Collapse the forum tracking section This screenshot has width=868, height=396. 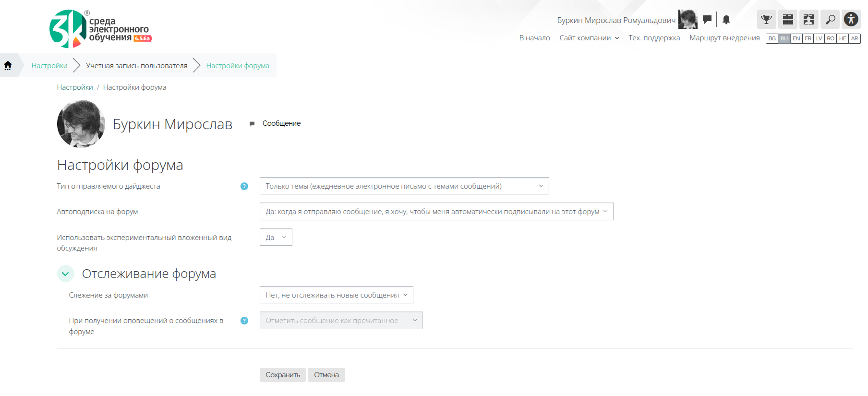(x=66, y=274)
